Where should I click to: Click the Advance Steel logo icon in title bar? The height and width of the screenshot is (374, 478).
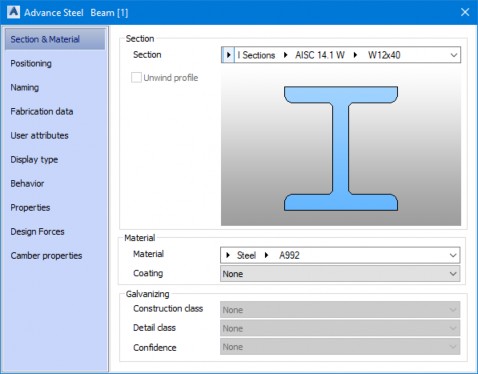[14, 12]
